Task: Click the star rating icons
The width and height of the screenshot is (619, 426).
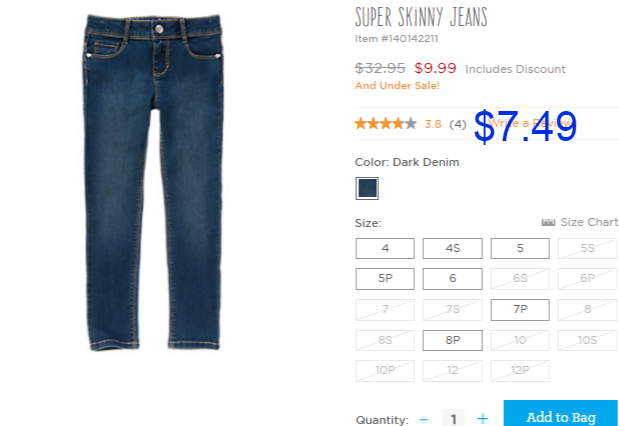Action: point(386,124)
